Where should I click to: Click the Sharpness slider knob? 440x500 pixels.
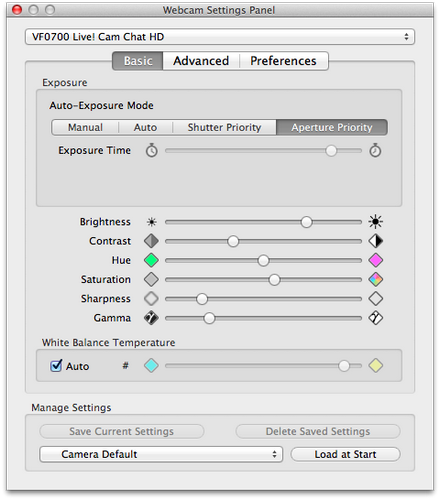click(x=202, y=299)
